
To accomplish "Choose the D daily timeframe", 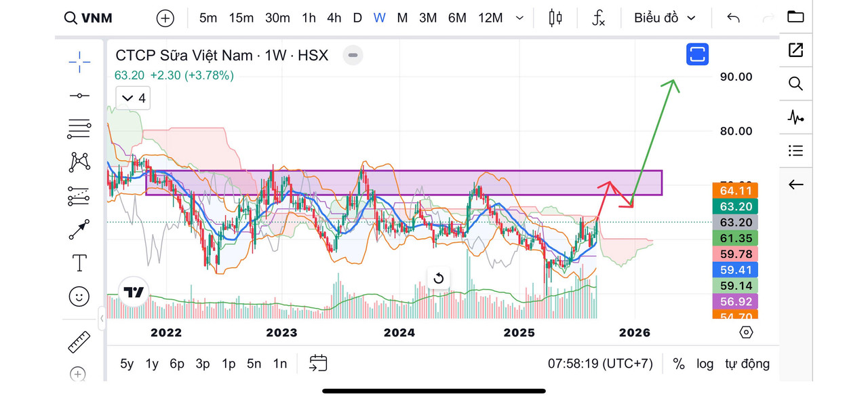I will [x=357, y=18].
